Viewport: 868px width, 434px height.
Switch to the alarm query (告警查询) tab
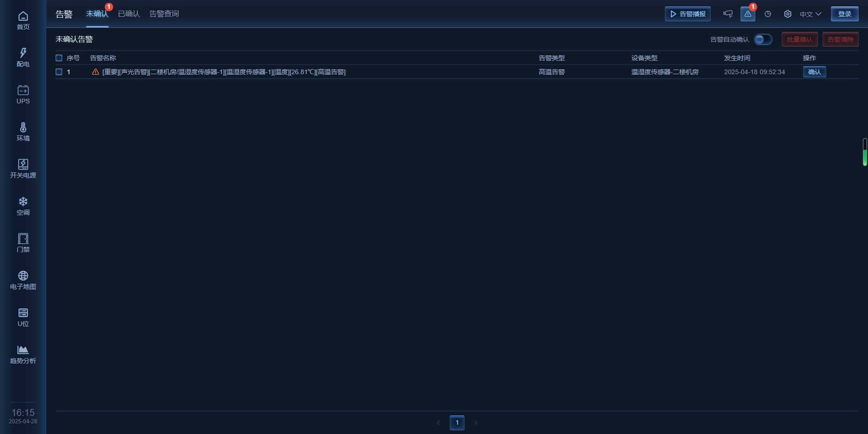164,14
